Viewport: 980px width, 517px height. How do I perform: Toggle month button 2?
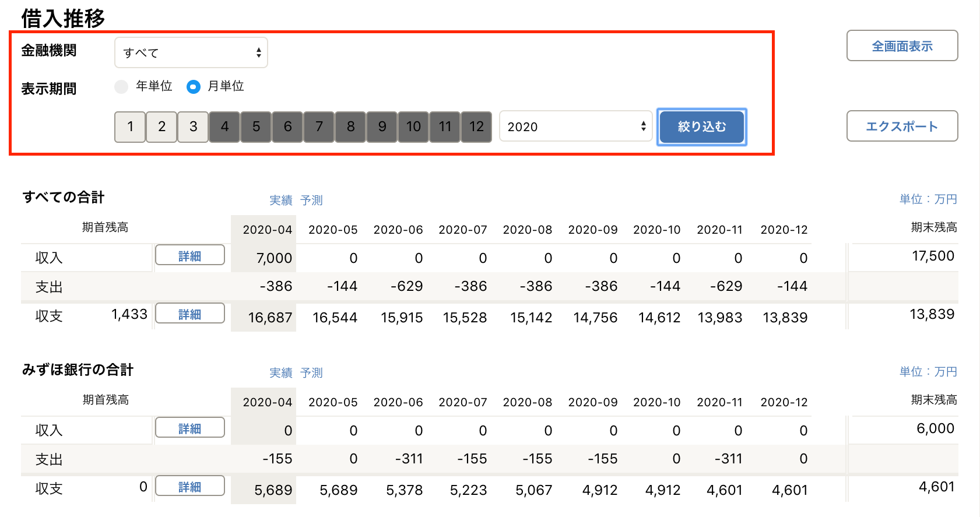coord(161,126)
